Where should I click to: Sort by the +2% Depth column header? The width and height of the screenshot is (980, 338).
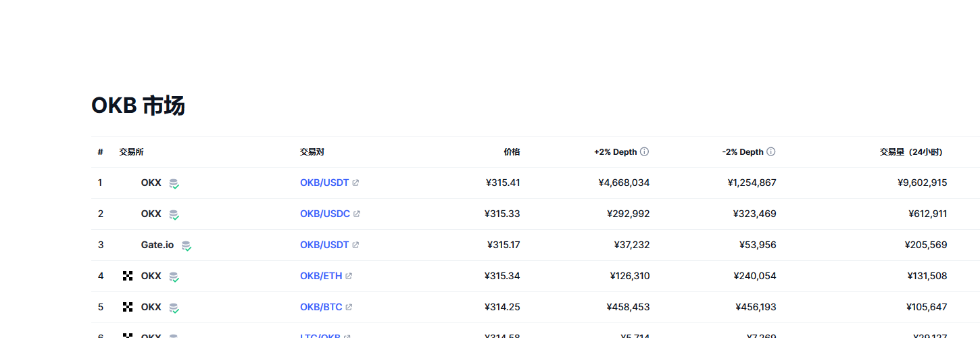click(616, 152)
